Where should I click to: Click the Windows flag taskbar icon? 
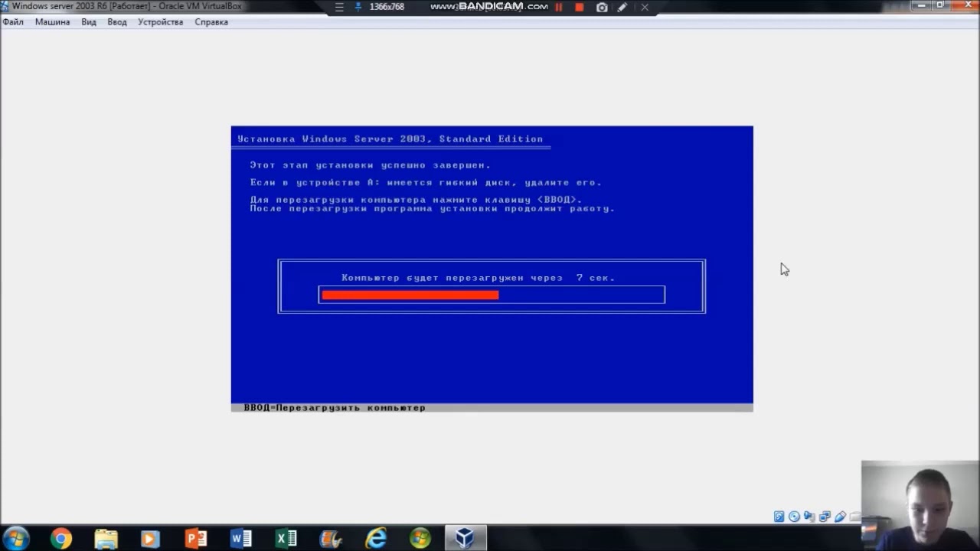pos(420,539)
